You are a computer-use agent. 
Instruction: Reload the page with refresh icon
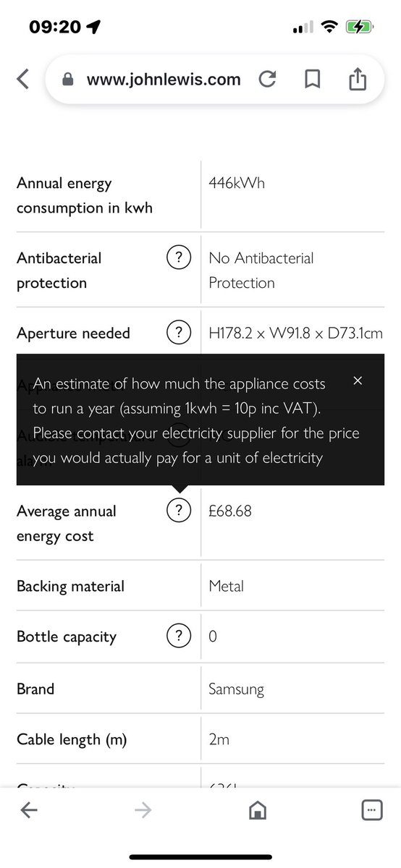[267, 80]
